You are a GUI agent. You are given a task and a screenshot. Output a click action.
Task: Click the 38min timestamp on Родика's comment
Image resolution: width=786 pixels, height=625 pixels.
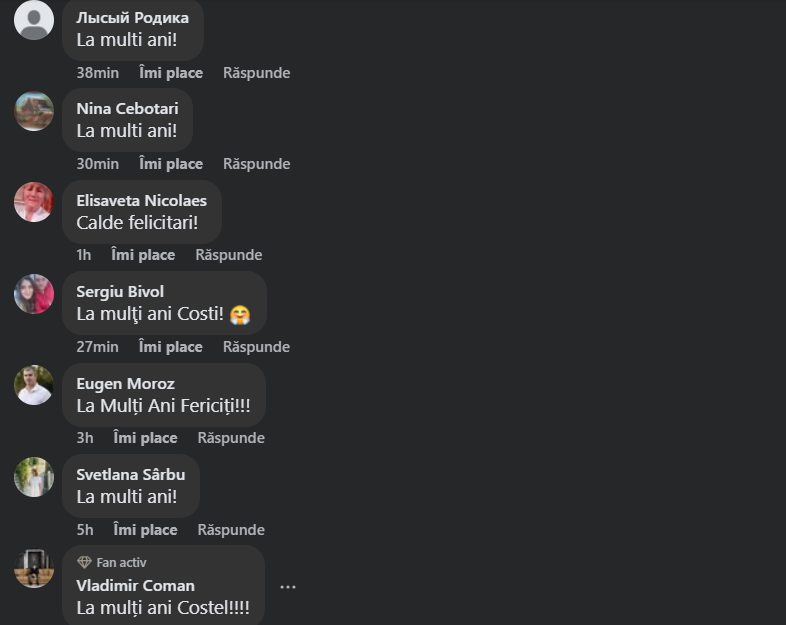(97, 73)
